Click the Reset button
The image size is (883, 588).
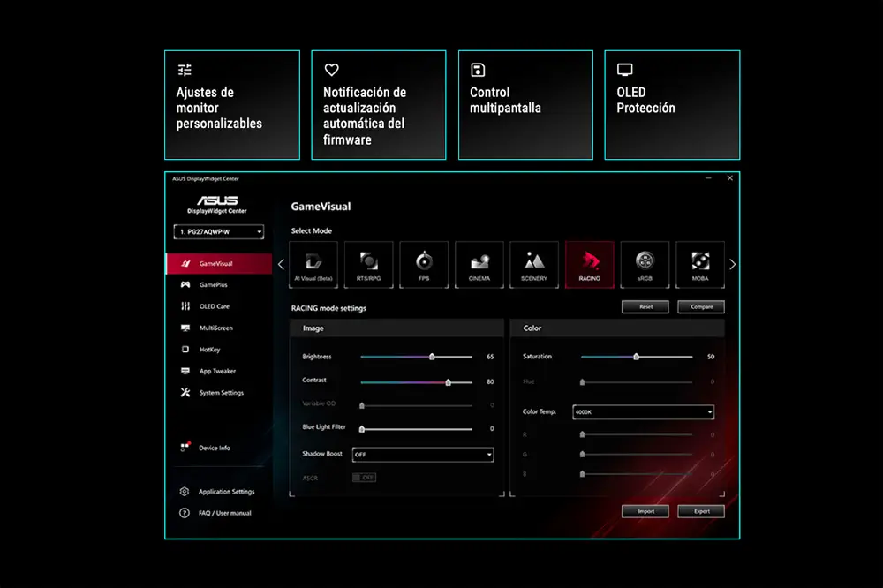point(645,307)
